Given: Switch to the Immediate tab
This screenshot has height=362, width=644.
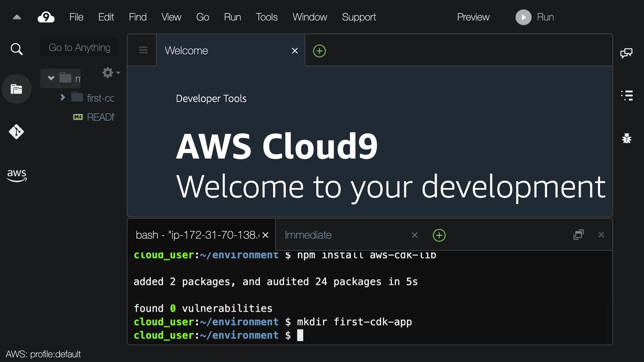Looking at the screenshot, I should 308,235.
